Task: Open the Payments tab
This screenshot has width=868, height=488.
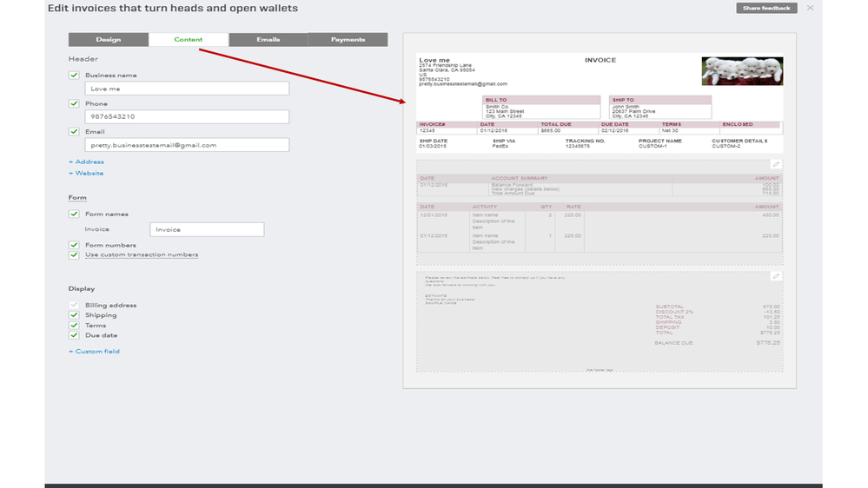Action: (348, 39)
